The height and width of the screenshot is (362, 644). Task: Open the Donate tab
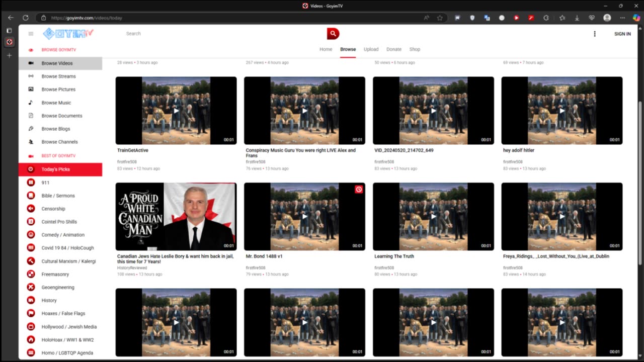coord(394,49)
